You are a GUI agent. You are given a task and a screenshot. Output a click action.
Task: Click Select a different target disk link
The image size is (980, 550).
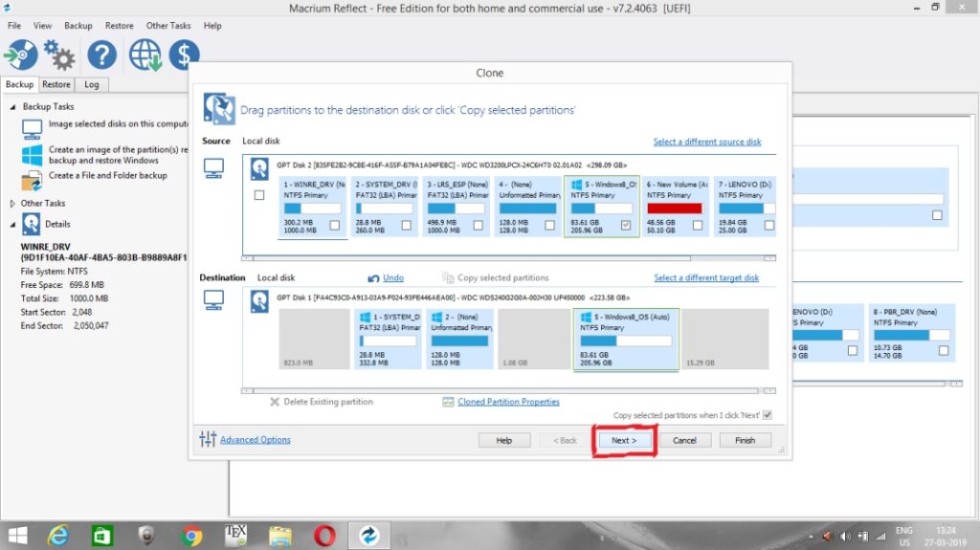click(x=706, y=277)
